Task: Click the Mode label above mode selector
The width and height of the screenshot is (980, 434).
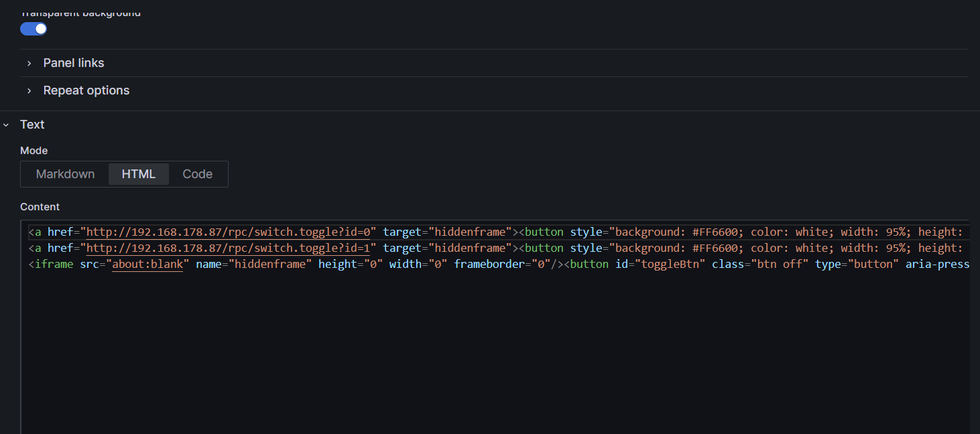Action: point(34,151)
